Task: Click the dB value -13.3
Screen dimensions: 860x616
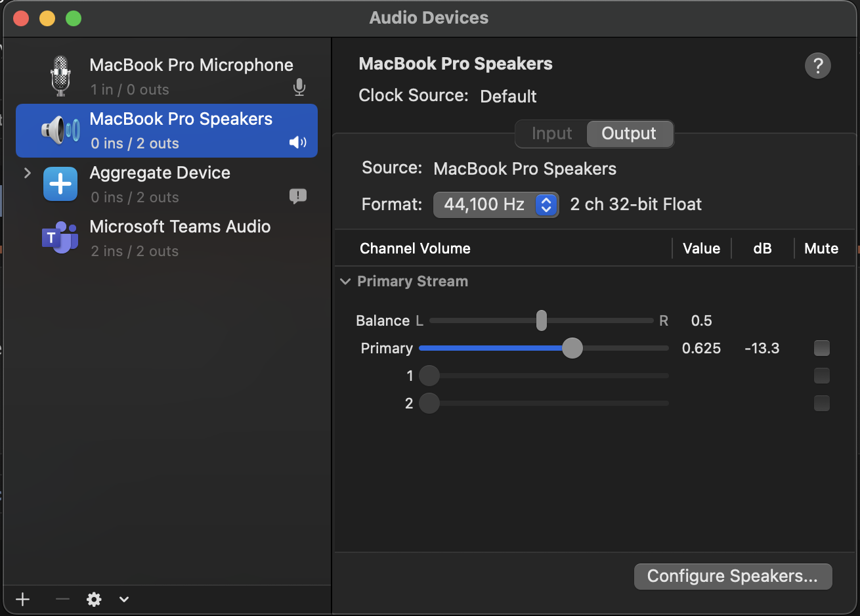Action: (x=762, y=348)
